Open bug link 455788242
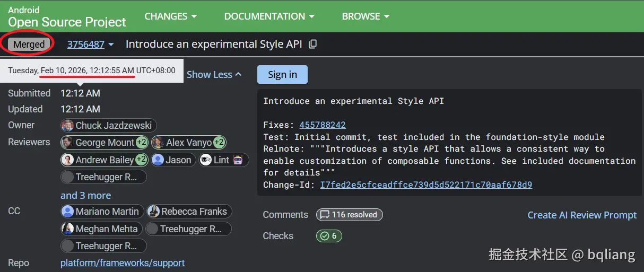The image size is (644, 272). click(323, 125)
